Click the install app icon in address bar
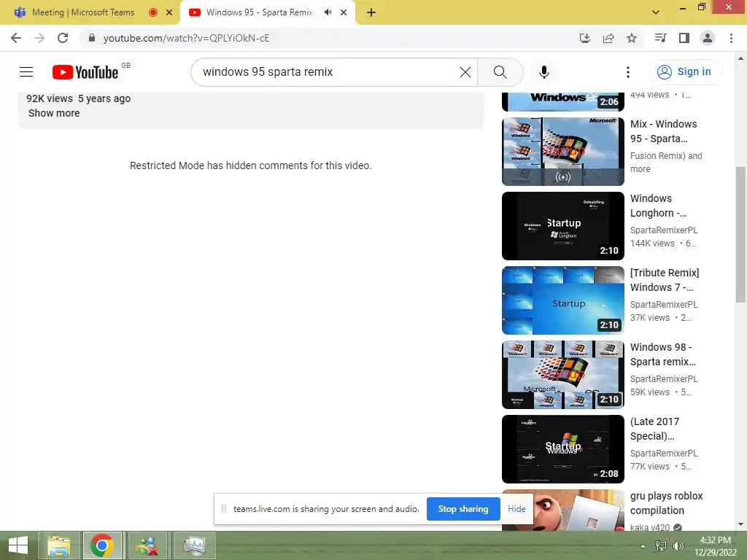 584,38
